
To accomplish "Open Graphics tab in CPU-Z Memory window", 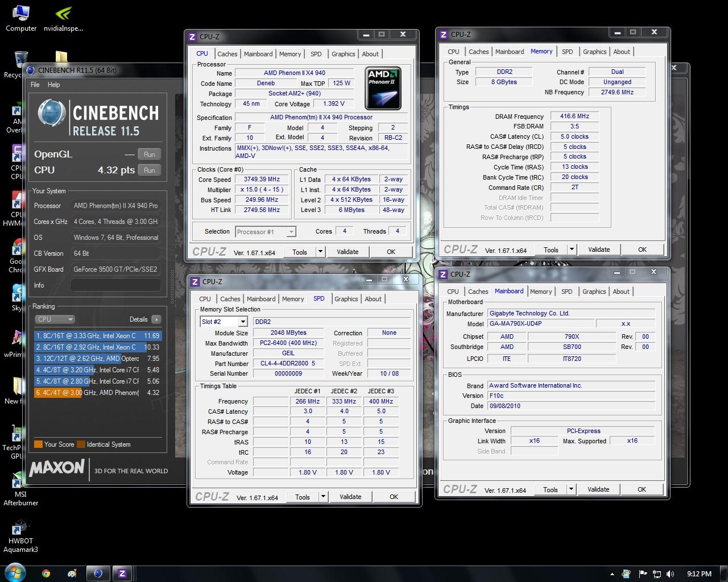I will click(595, 52).
